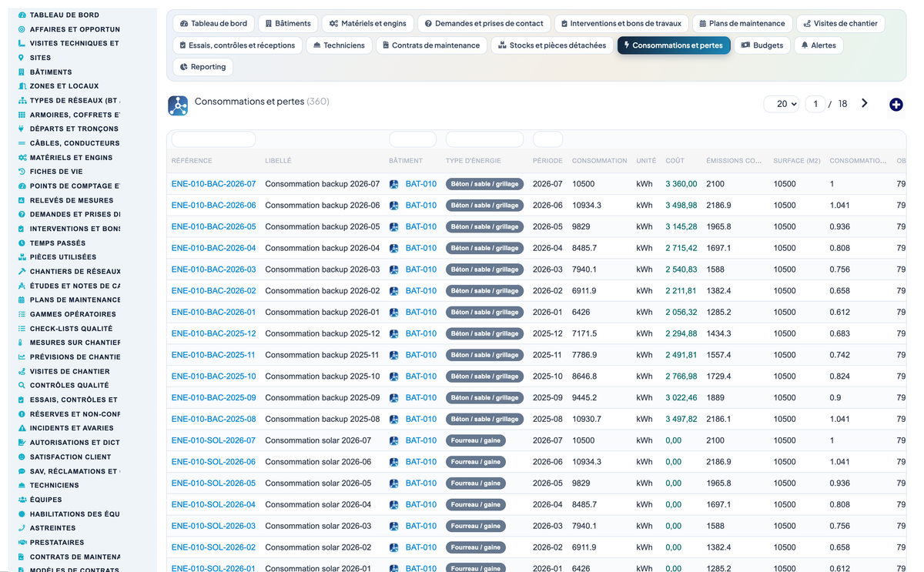The height and width of the screenshot is (572, 924).
Task: Click the Incidents et avaries warning icon
Action: (22, 428)
